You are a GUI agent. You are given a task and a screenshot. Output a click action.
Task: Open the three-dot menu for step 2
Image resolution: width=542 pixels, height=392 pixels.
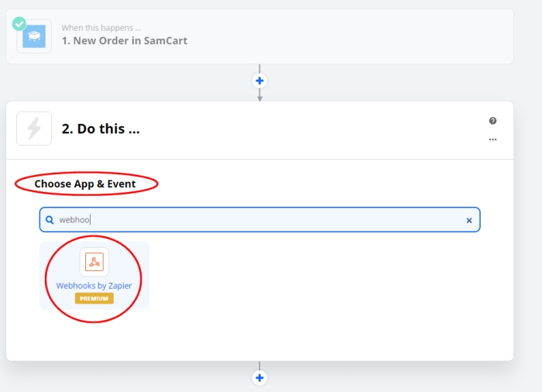(x=492, y=139)
